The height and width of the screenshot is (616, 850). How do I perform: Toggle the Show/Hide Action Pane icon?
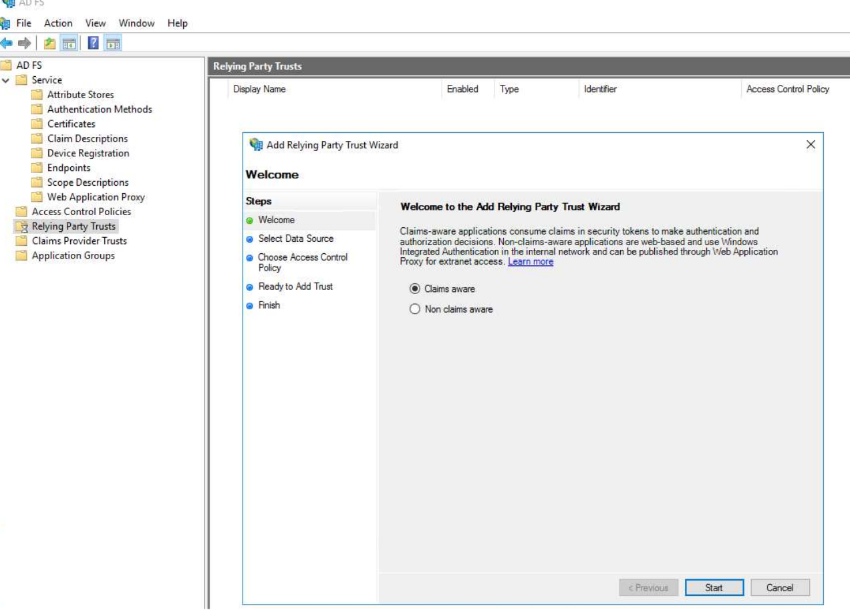coord(113,44)
